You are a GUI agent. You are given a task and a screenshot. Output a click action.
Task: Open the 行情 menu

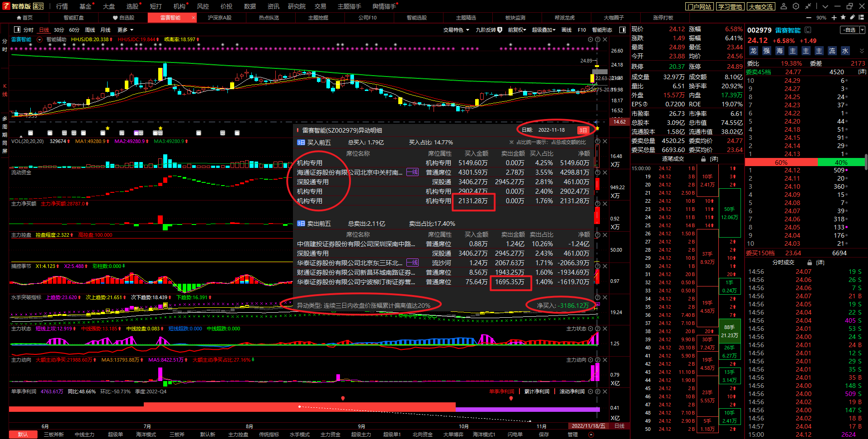coord(62,6)
